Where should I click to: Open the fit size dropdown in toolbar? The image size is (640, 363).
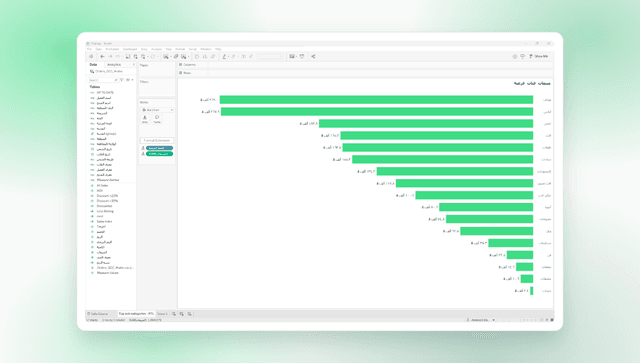click(x=270, y=56)
